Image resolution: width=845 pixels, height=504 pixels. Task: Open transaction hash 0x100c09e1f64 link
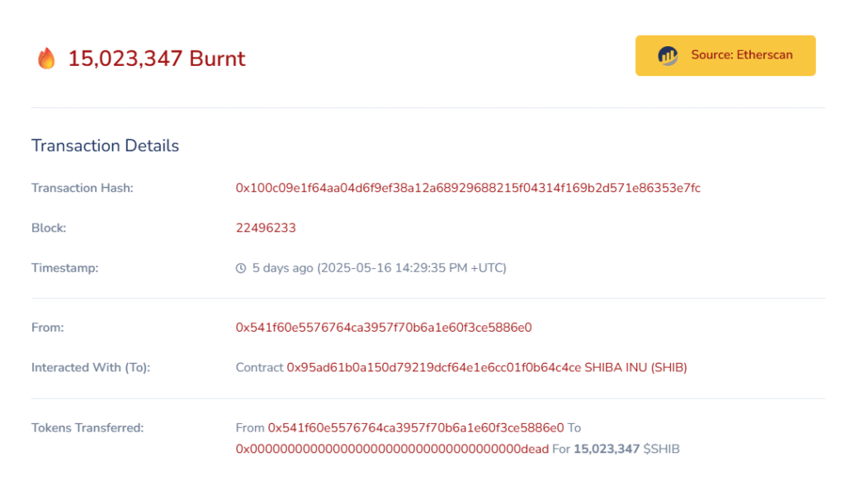click(468, 188)
